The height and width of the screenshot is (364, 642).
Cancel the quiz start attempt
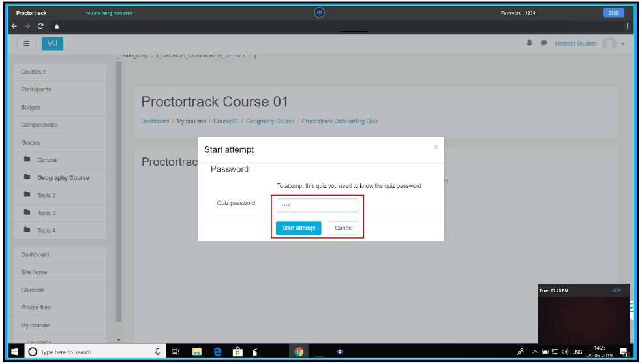[x=344, y=228]
